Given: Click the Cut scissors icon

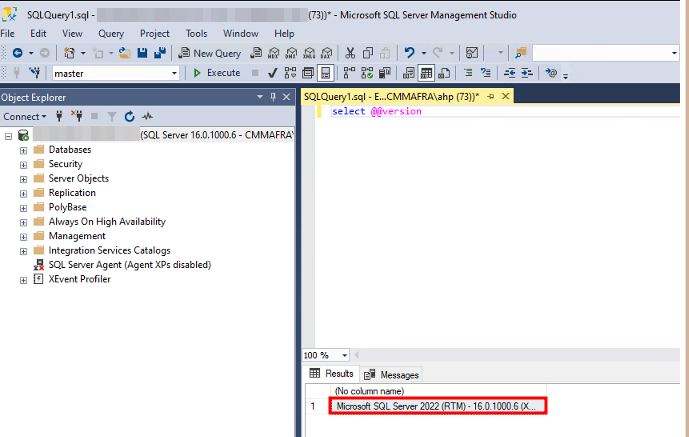Looking at the screenshot, I should pyautogui.click(x=350, y=53).
